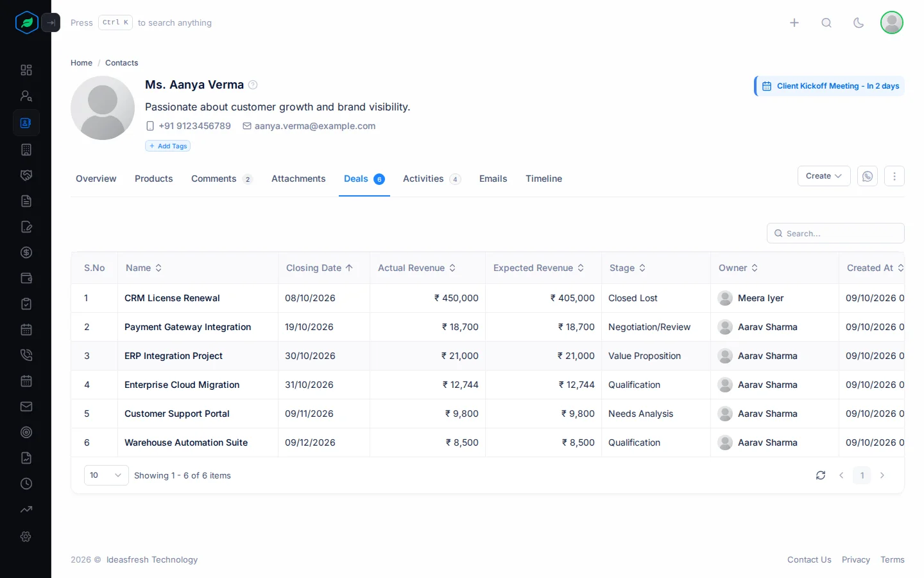Open the target goals sidebar icon
The image size is (924, 578).
pos(26,432)
